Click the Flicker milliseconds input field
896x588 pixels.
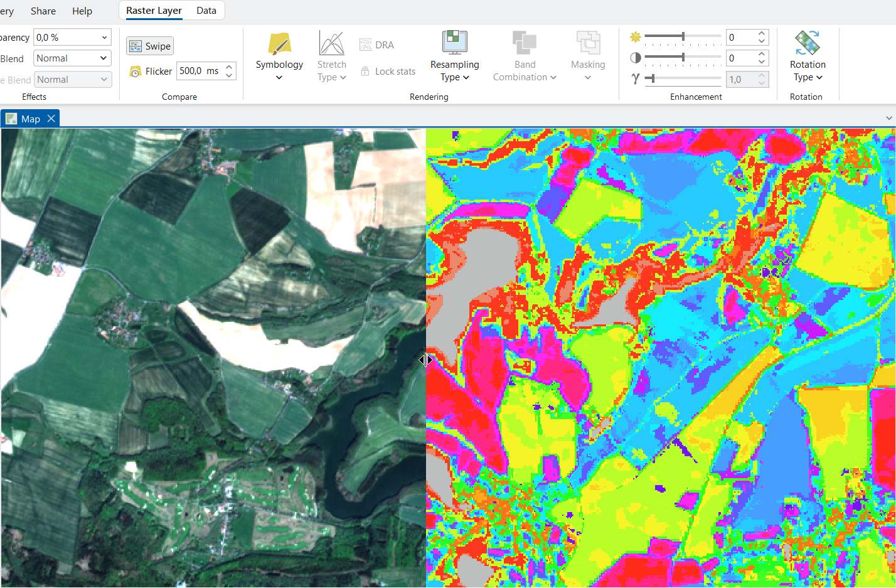point(199,72)
